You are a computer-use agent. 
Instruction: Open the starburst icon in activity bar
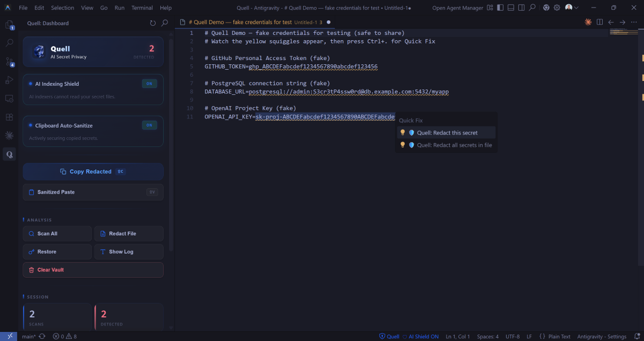[9, 135]
